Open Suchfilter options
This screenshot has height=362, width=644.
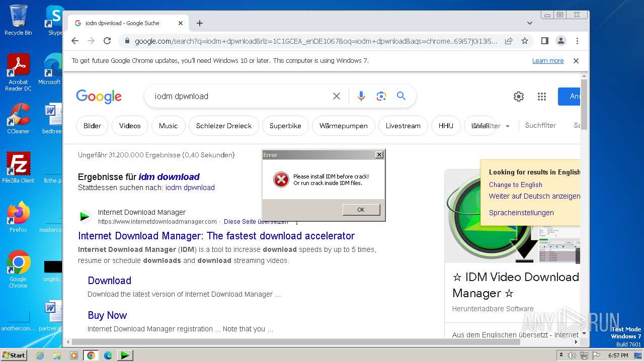[540, 125]
